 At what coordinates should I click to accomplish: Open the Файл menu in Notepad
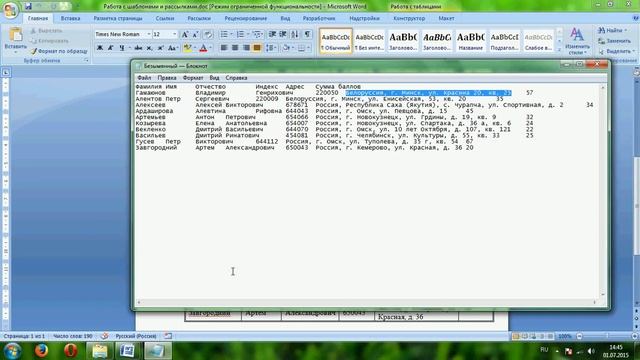click(x=144, y=78)
